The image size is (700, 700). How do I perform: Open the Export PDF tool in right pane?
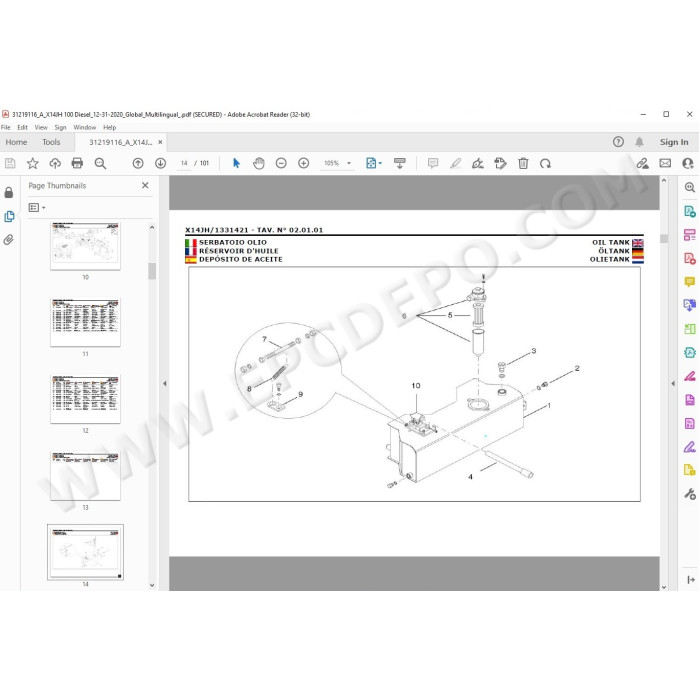click(690, 211)
